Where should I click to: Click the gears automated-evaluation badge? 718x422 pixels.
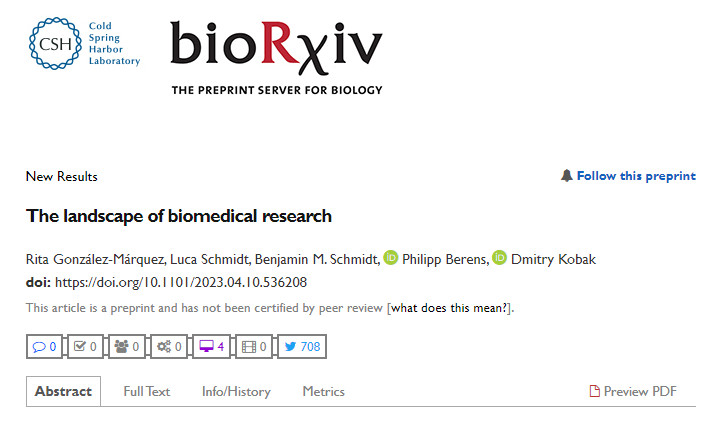point(170,347)
